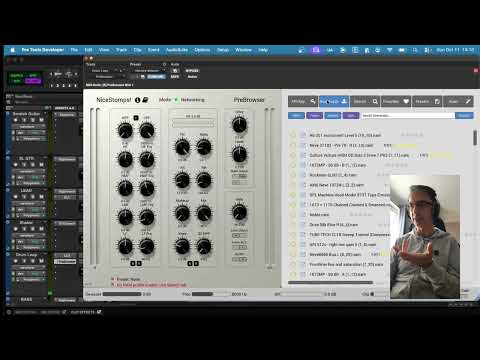This screenshot has height=360, width=480.
Task: Turn the HPF knob in the NiceStomps EQ section
Action: point(125,130)
